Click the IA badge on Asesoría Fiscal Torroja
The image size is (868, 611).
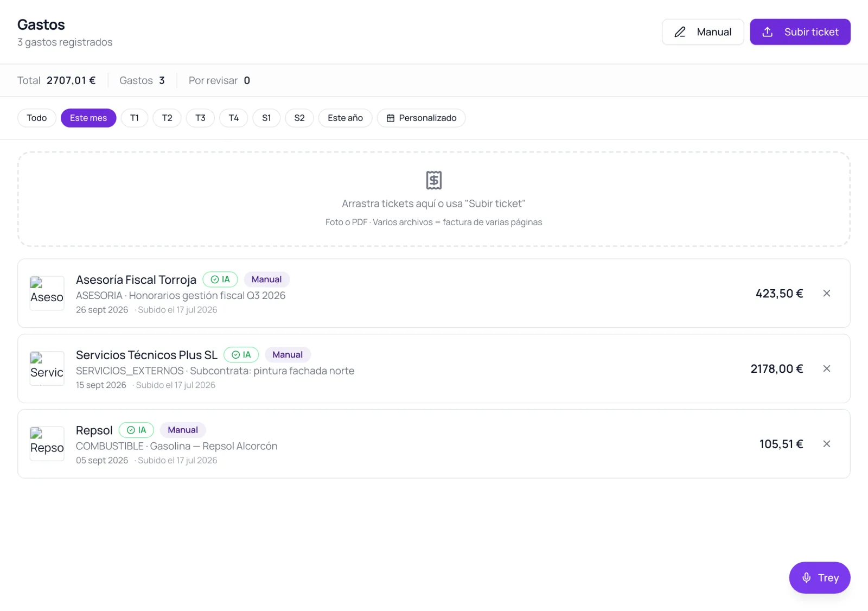[220, 279]
